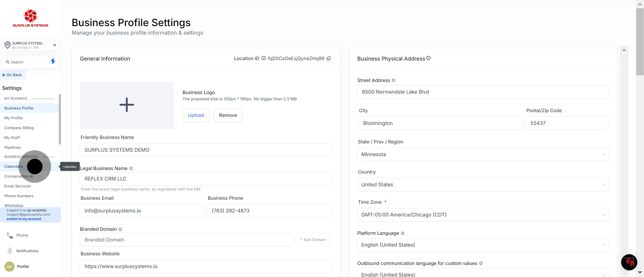Click the lightning bolt quick actions icon
This screenshot has height=277, width=644.
point(53,61)
